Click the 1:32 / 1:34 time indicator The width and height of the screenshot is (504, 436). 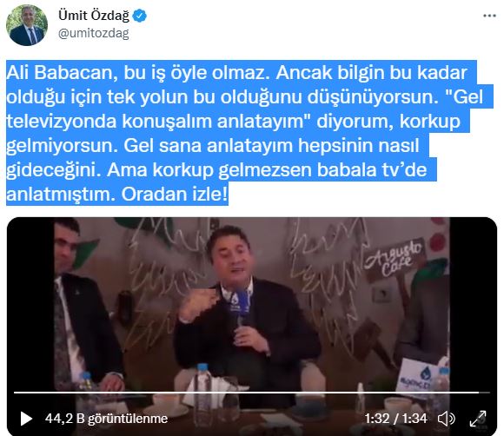coord(395,419)
